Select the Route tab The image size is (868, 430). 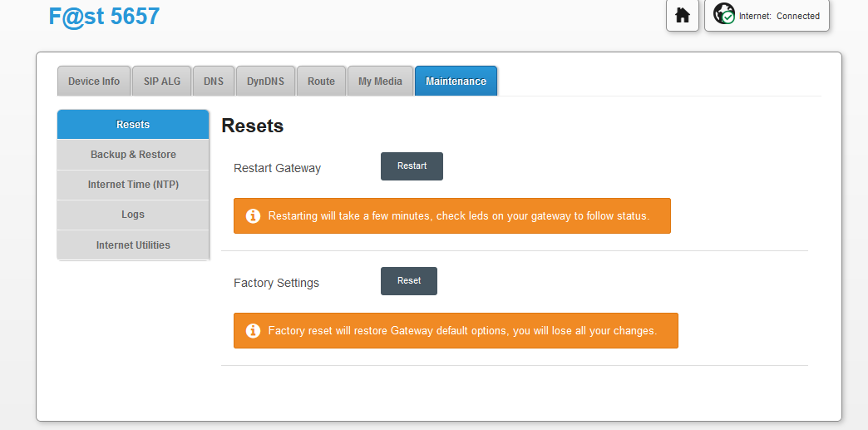(x=321, y=82)
